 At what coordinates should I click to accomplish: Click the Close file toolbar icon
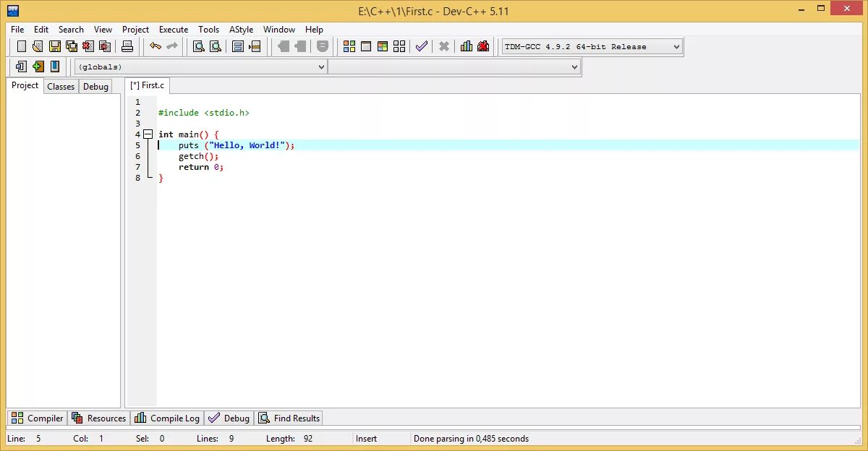pyautogui.click(x=88, y=46)
